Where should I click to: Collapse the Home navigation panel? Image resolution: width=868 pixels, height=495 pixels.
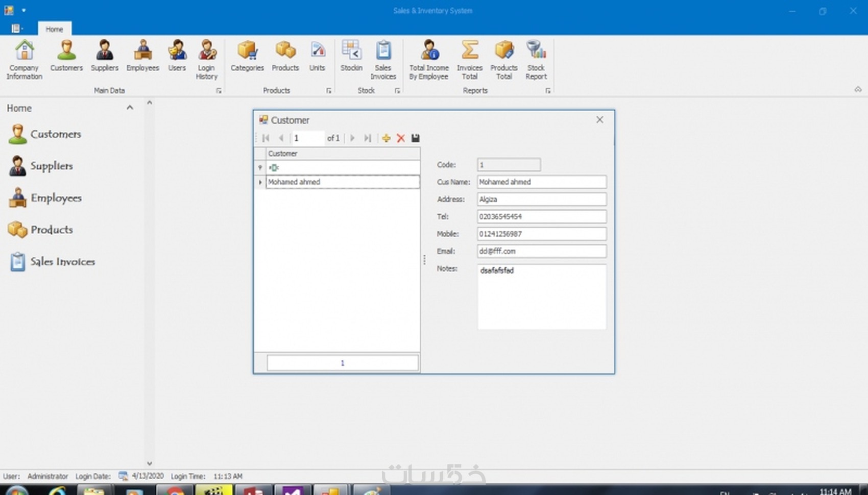tap(130, 108)
